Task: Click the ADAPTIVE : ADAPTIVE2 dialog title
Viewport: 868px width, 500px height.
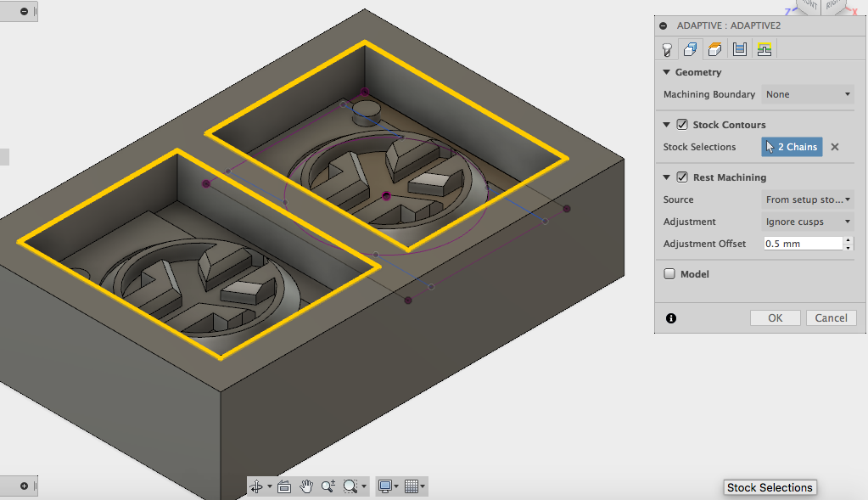Action: [x=729, y=25]
